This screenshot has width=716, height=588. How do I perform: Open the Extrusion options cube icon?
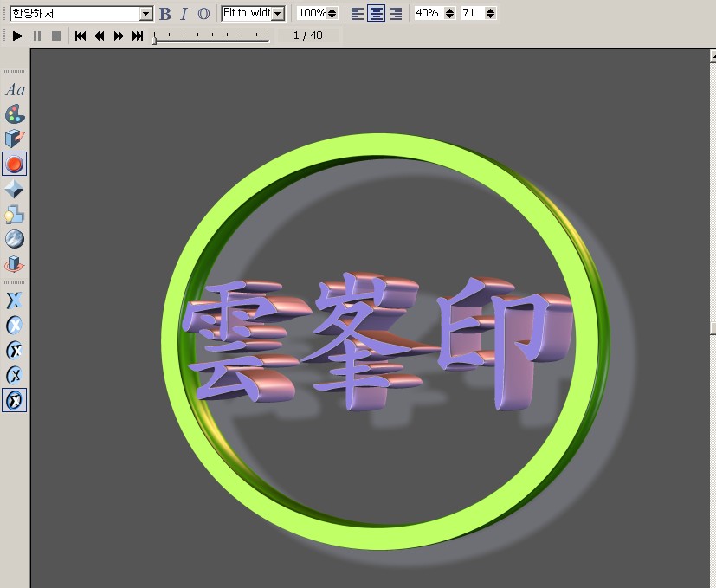pos(15,139)
